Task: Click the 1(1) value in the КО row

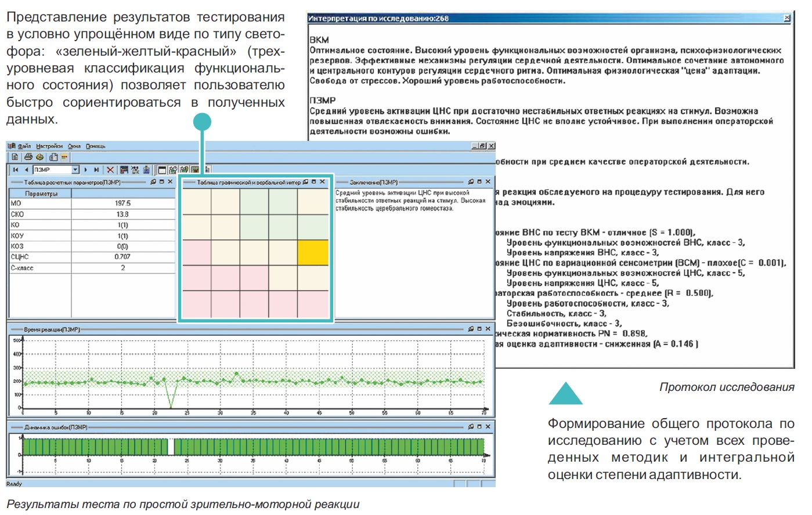Action: point(122,225)
